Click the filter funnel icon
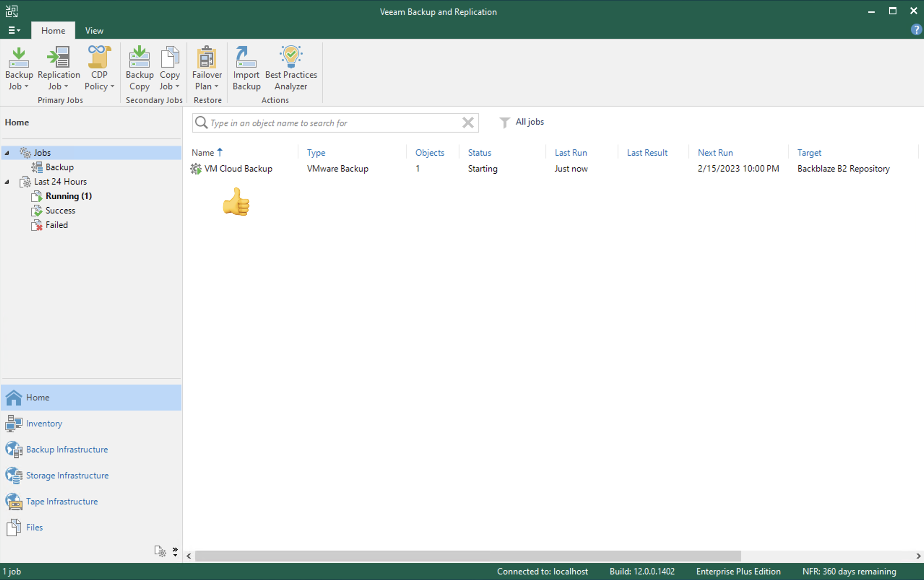Viewport: 924px width, 580px height. pyautogui.click(x=505, y=123)
